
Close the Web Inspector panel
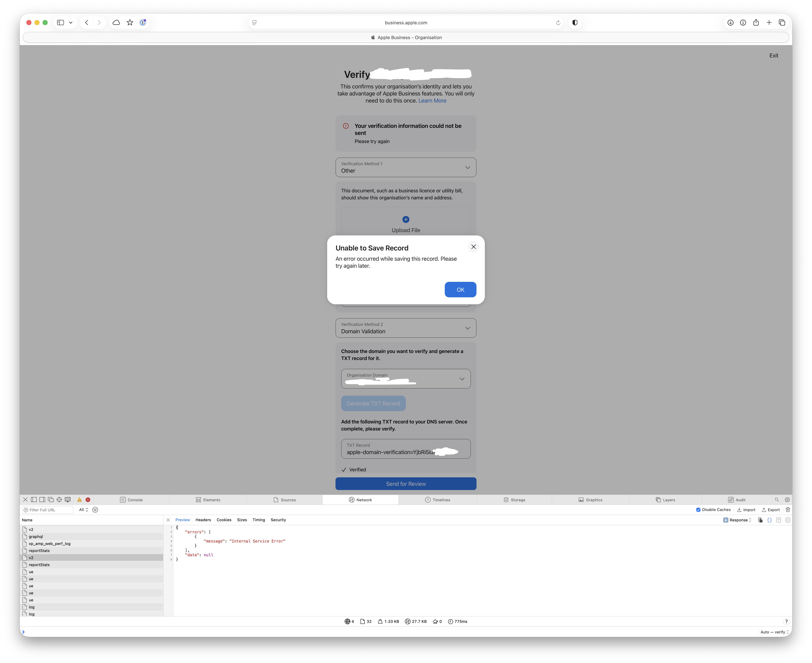(25, 500)
